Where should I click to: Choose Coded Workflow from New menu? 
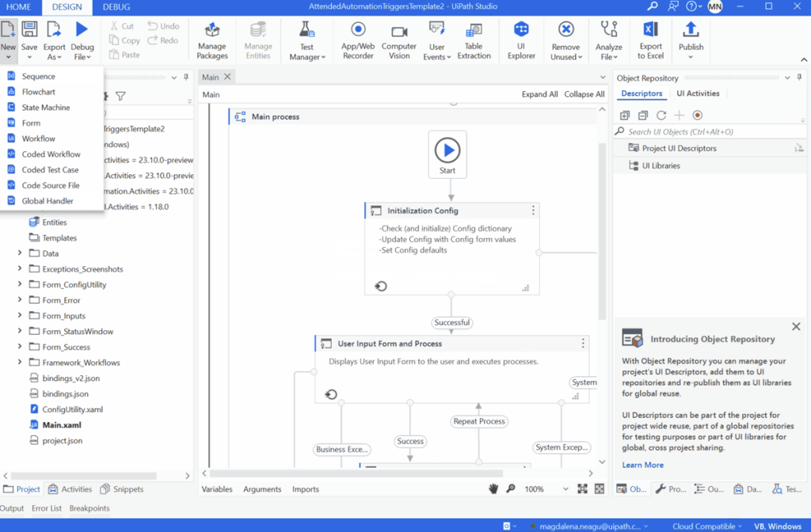(x=51, y=154)
